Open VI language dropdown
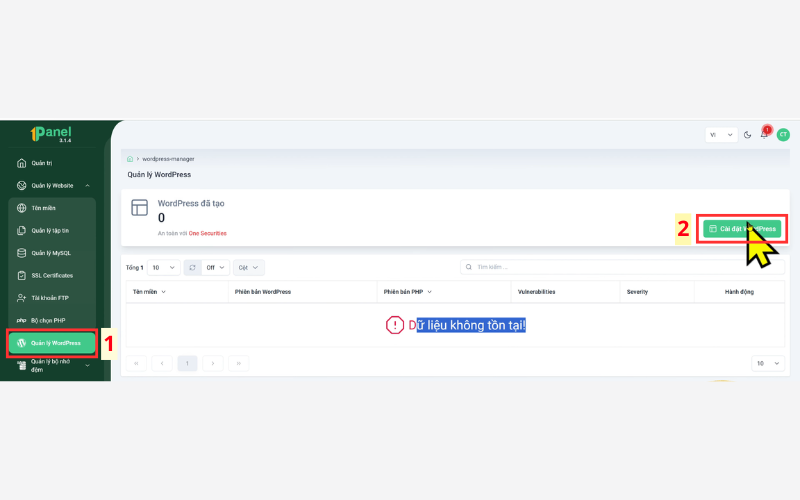Screen dimensions: 800x500 (721, 135)
